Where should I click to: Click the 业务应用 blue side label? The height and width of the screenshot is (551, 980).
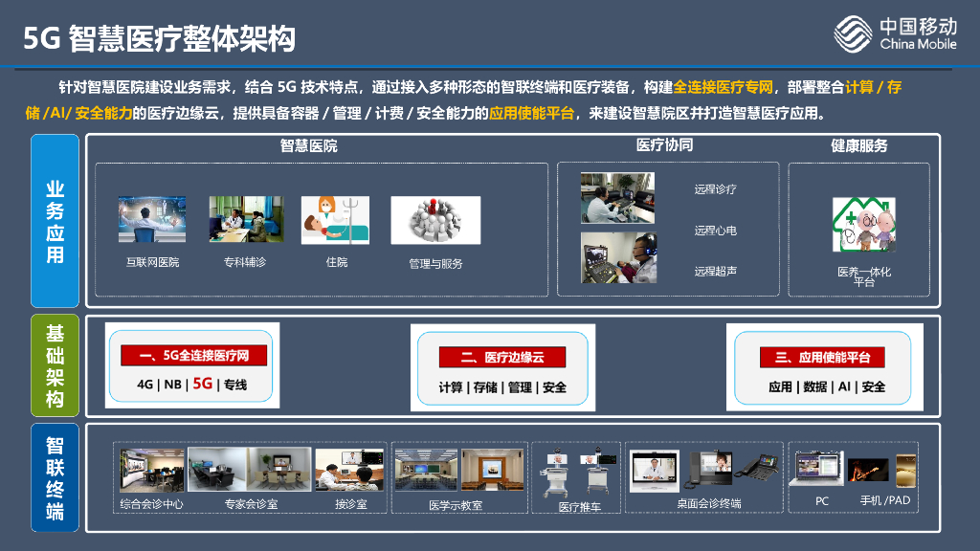[55, 221]
